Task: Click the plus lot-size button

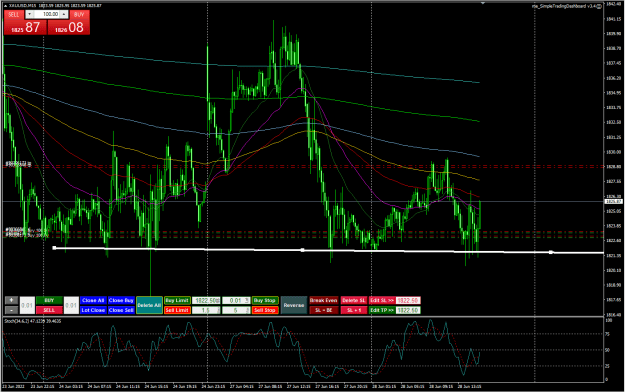Action: (x=12, y=300)
